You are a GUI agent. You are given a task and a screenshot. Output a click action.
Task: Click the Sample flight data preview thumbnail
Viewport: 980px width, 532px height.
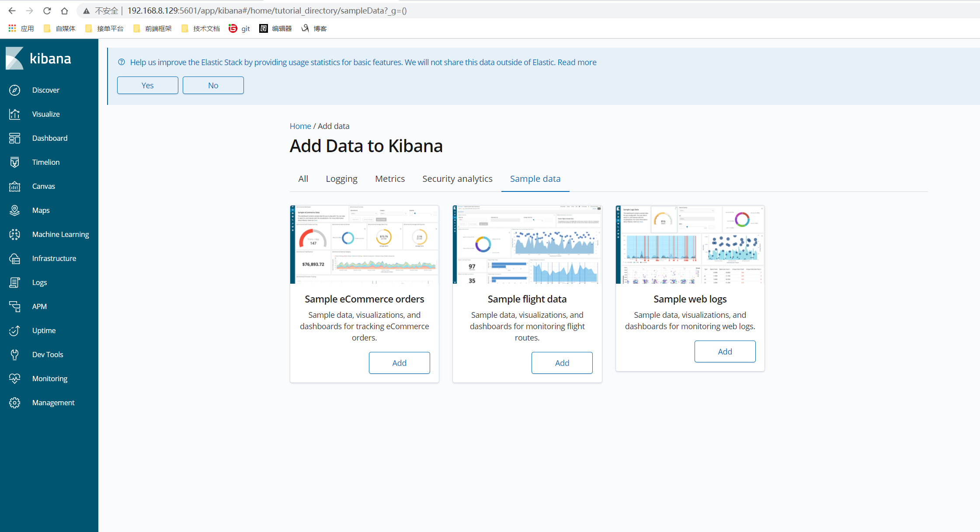[x=527, y=244]
